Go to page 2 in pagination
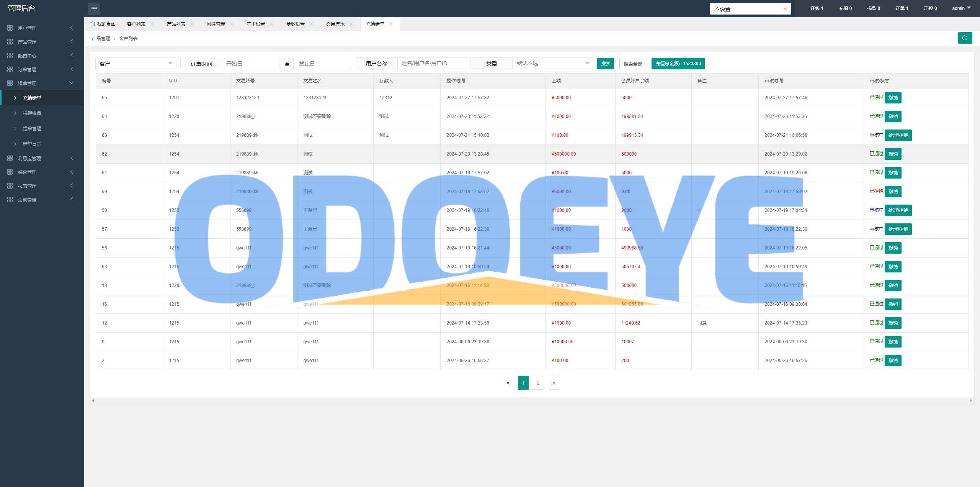Viewport: 980px width, 487px height. (x=538, y=383)
